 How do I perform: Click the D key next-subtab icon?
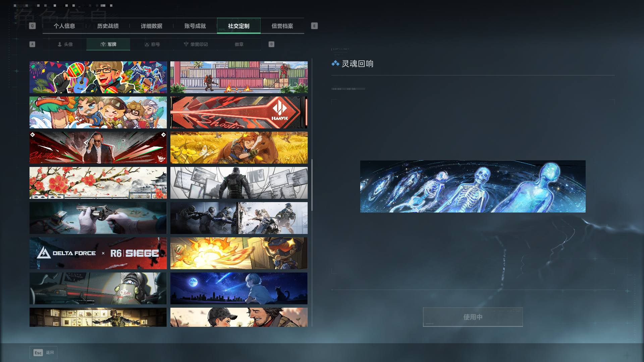coord(271,44)
